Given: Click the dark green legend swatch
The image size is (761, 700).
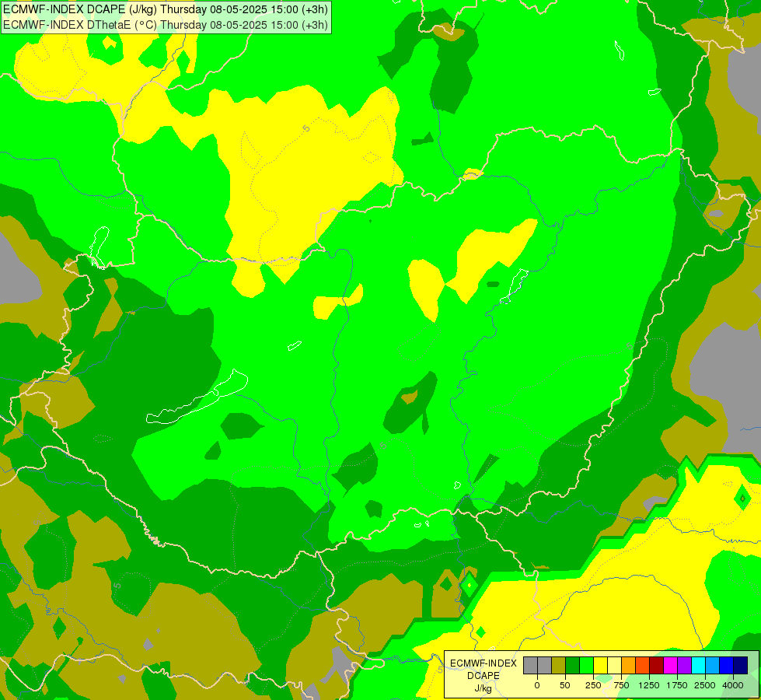Looking at the screenshot, I should pos(573,665).
